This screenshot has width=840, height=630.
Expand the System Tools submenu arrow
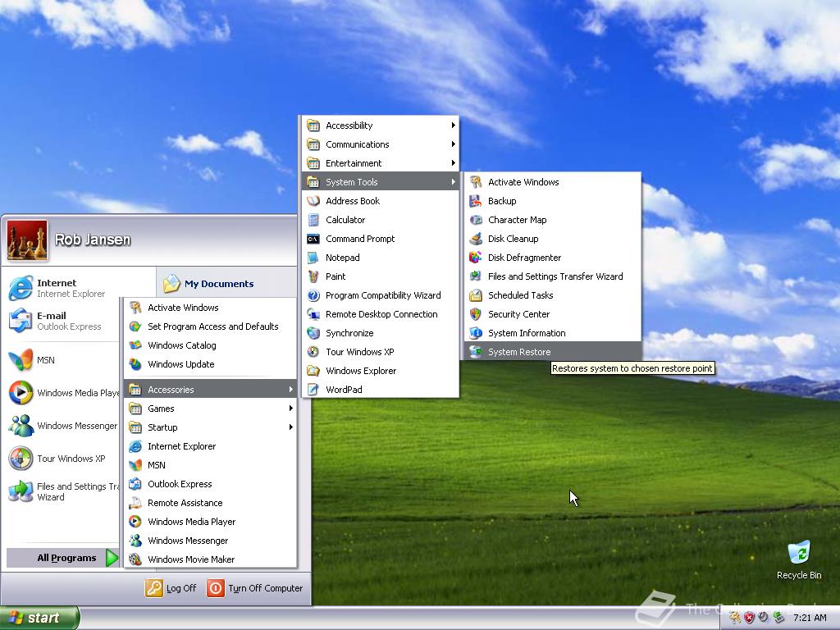click(453, 182)
